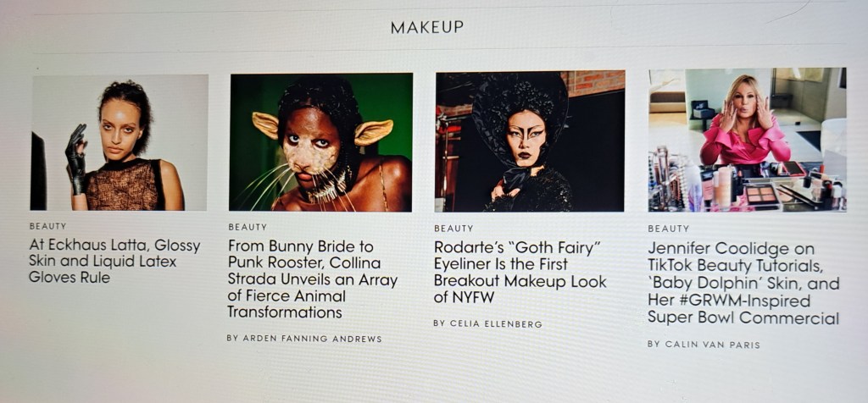
Task: Open 'From Bunny Bride to Punk Rooster' headline
Action: [x=313, y=279]
